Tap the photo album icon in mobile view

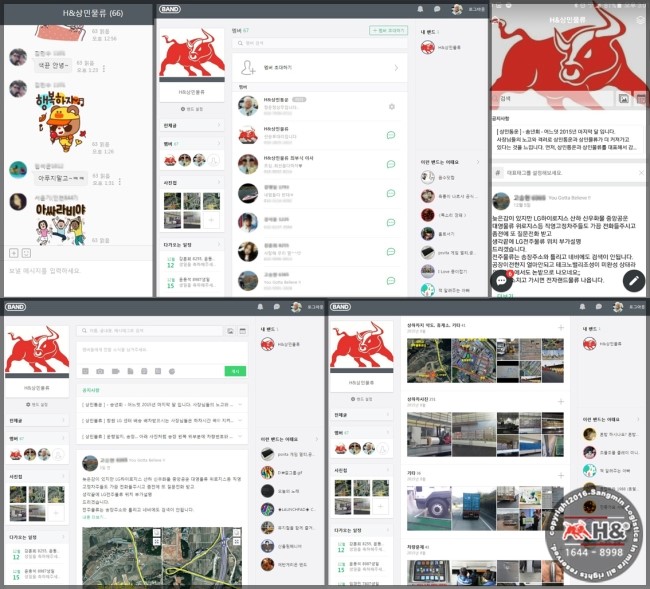pos(623,99)
